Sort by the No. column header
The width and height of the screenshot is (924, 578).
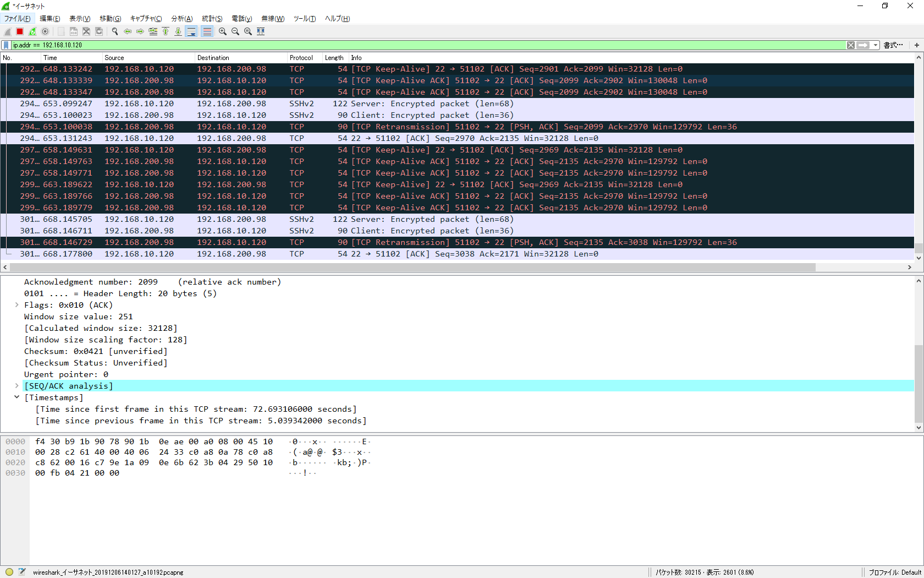coord(21,58)
